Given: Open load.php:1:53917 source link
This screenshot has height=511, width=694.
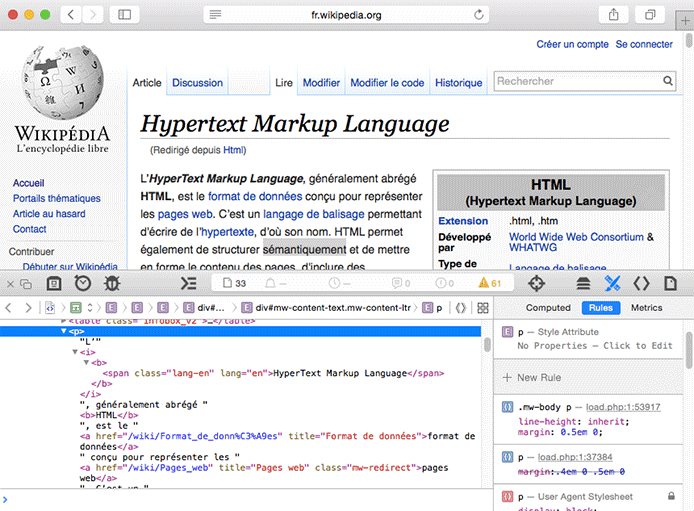Looking at the screenshot, I should pyautogui.click(x=623, y=407).
